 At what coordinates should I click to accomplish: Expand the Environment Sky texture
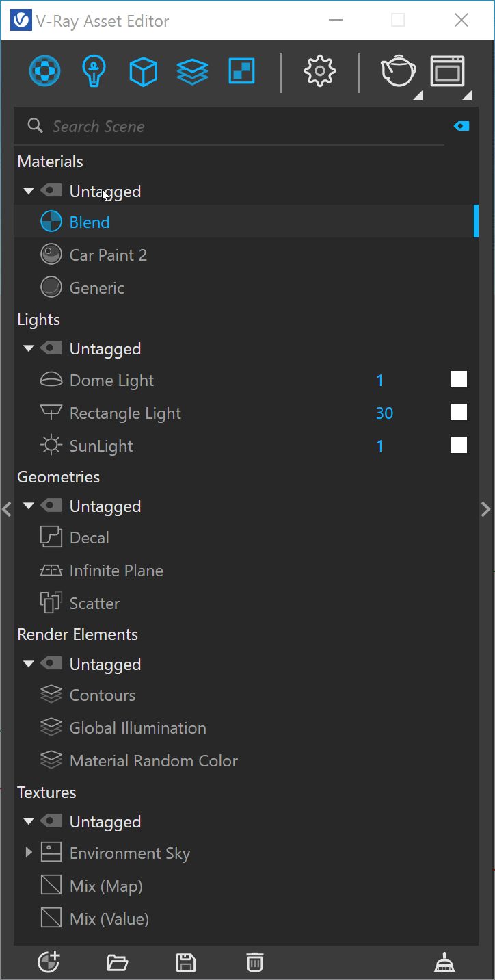[x=29, y=853]
